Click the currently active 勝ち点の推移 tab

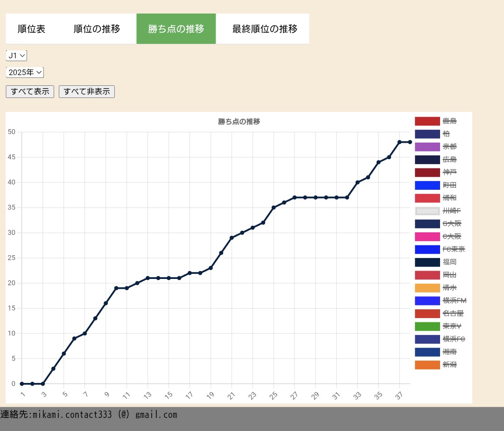point(176,29)
